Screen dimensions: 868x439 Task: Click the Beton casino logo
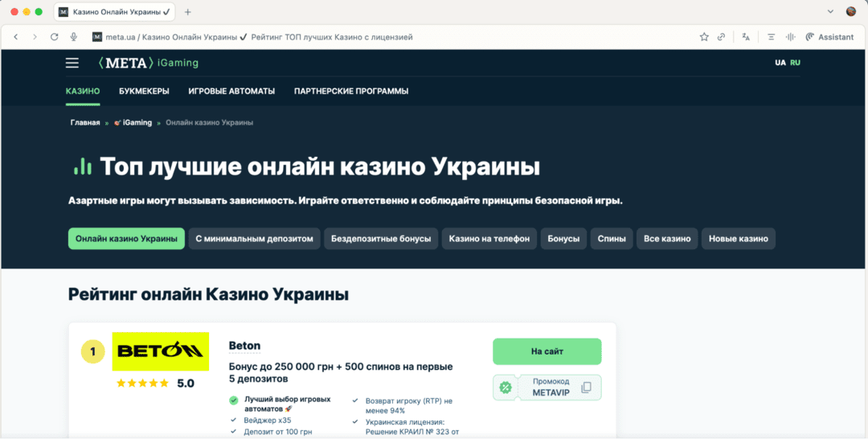161,351
